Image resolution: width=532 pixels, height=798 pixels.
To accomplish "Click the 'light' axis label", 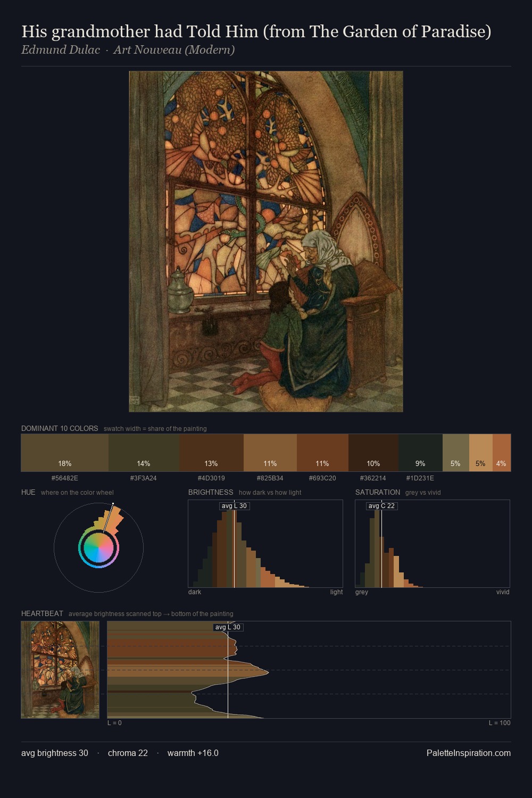I will click(336, 592).
